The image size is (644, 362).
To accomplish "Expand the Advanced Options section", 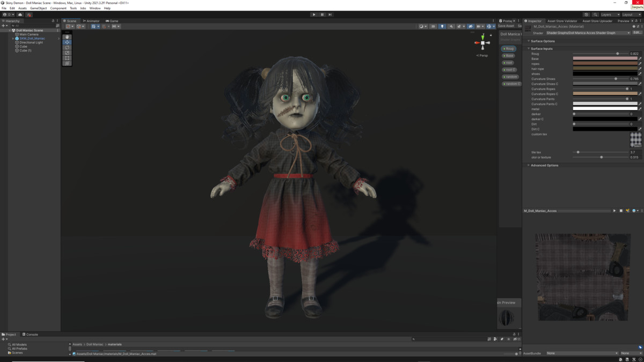I will (543, 165).
